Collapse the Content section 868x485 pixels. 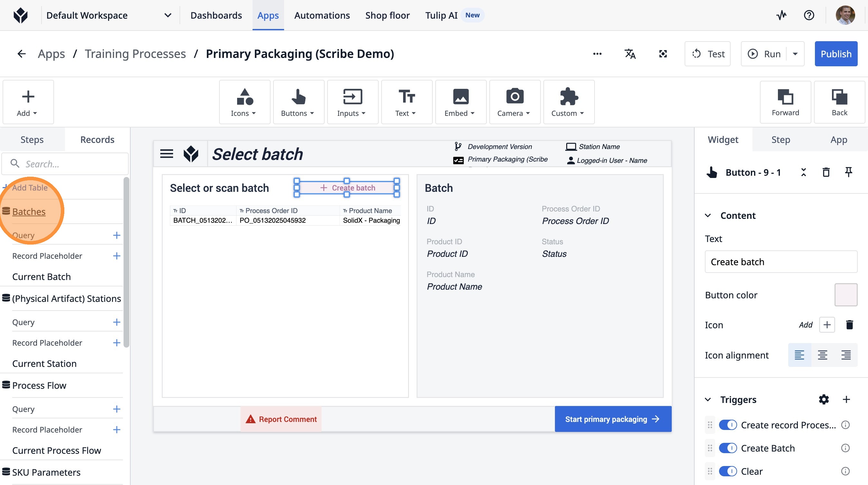click(708, 216)
